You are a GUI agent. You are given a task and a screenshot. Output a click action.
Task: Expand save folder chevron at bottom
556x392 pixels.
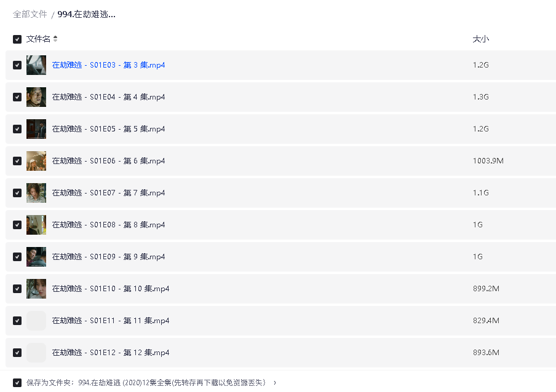click(x=274, y=382)
